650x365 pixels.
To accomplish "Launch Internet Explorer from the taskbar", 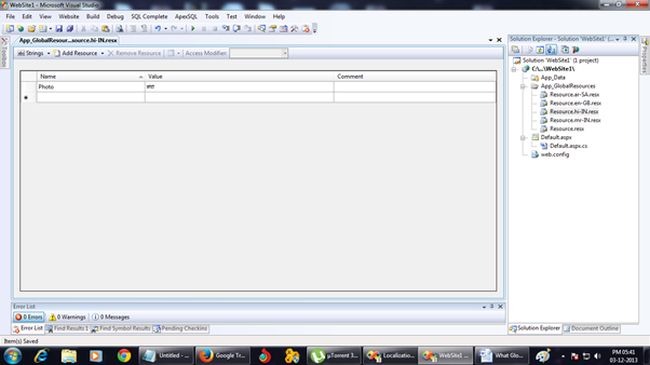I will [x=41, y=356].
